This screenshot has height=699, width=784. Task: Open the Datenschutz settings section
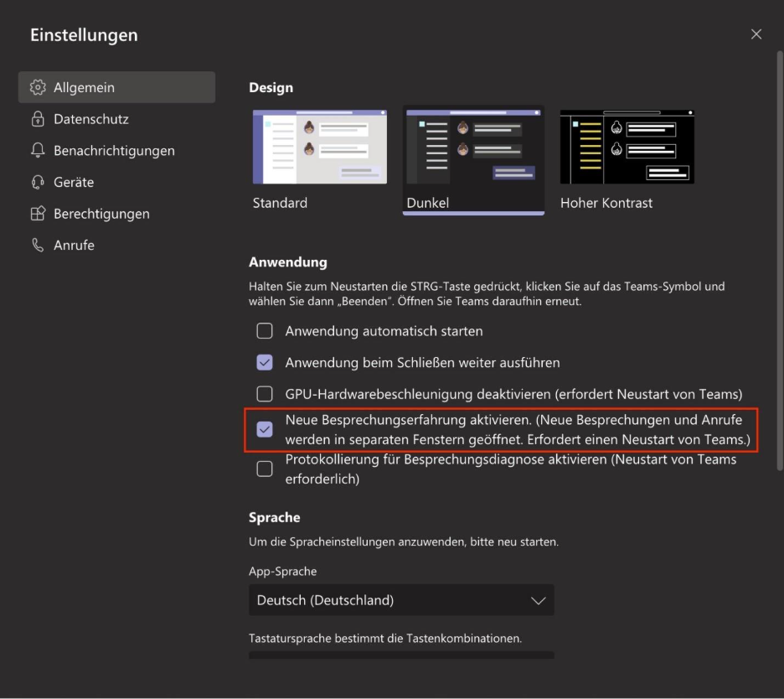[x=116, y=118]
